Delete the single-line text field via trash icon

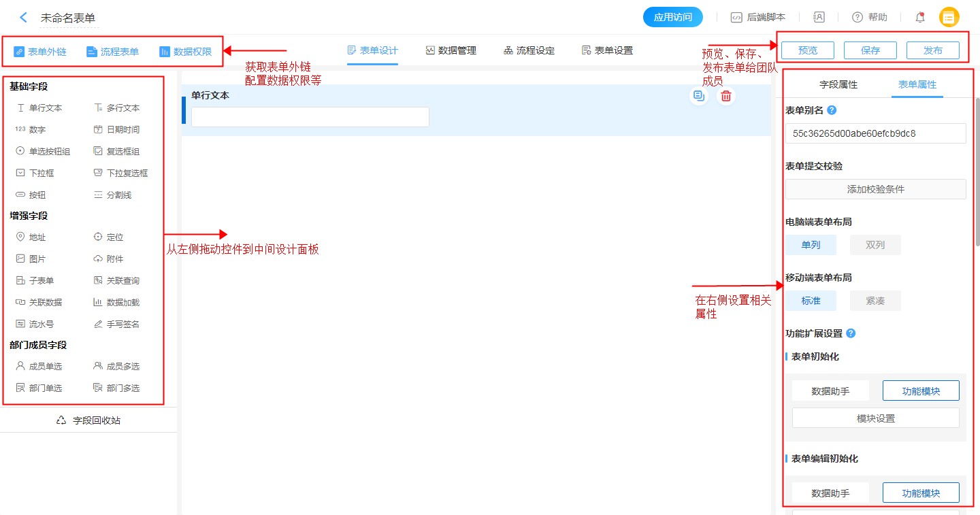[x=726, y=97]
